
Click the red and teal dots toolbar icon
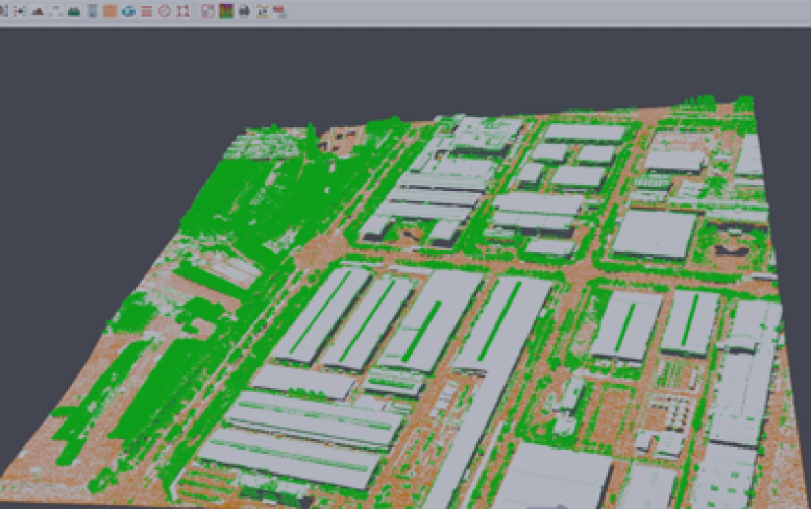point(19,12)
